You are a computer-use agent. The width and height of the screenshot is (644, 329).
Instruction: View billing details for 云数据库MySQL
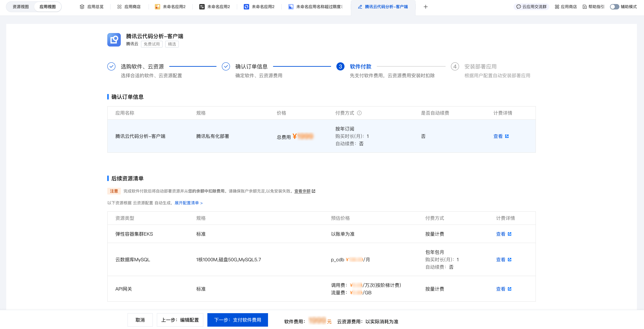tap(500, 259)
